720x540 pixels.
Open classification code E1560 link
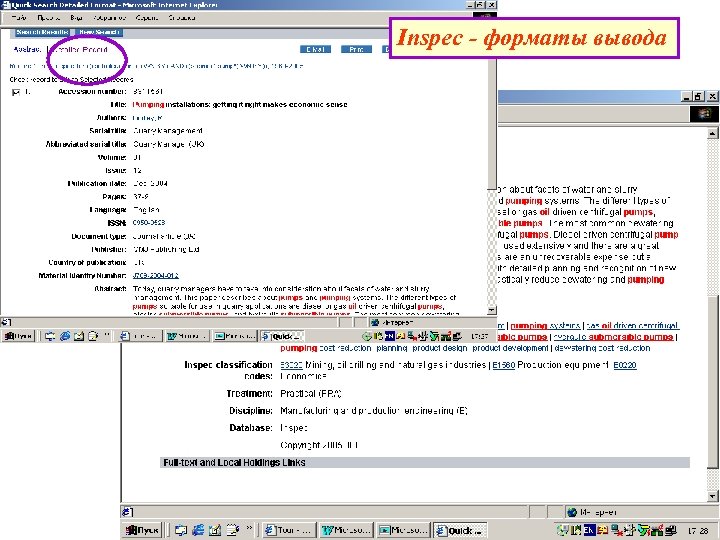[503, 365]
